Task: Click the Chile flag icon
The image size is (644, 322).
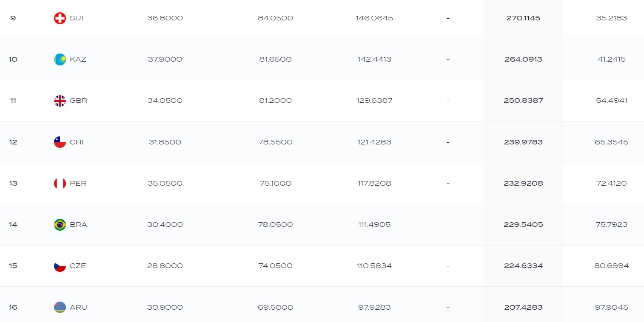Action: tap(60, 142)
